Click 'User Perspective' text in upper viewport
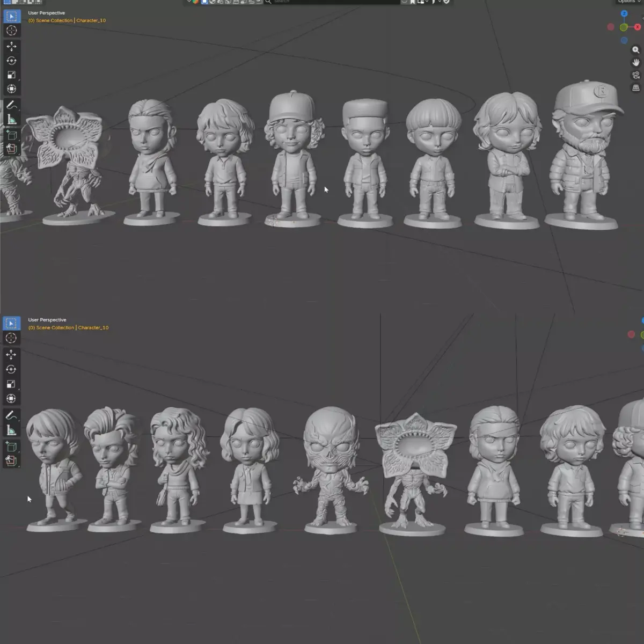Viewport: 644px width, 644px height. click(47, 13)
